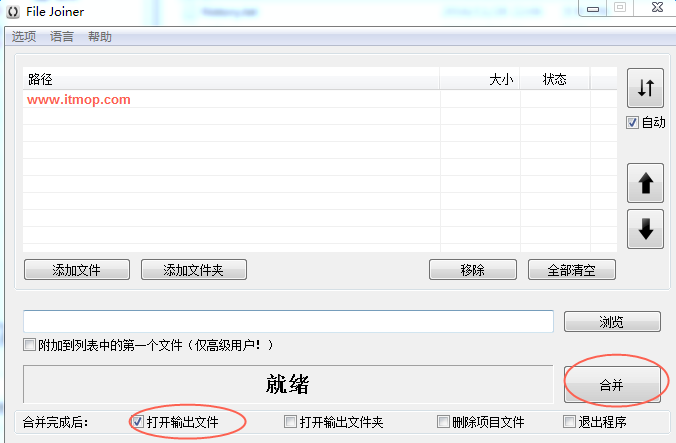Sort list by the 状态 column header
The height and width of the screenshot is (443, 676).
[555, 79]
